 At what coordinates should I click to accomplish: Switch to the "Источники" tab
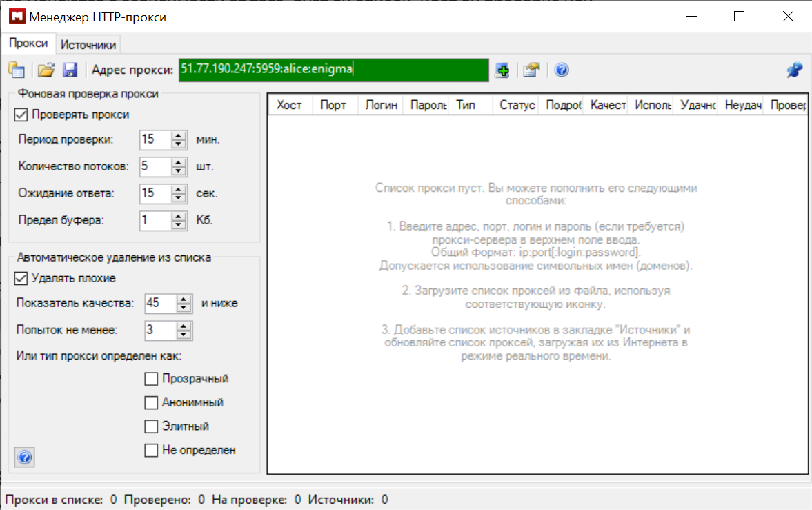click(88, 45)
